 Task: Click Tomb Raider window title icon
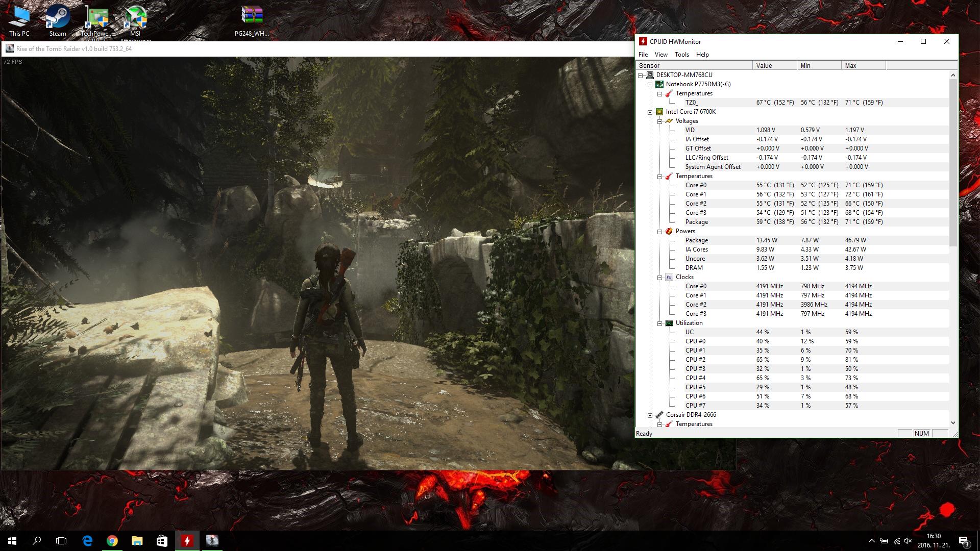[10, 49]
